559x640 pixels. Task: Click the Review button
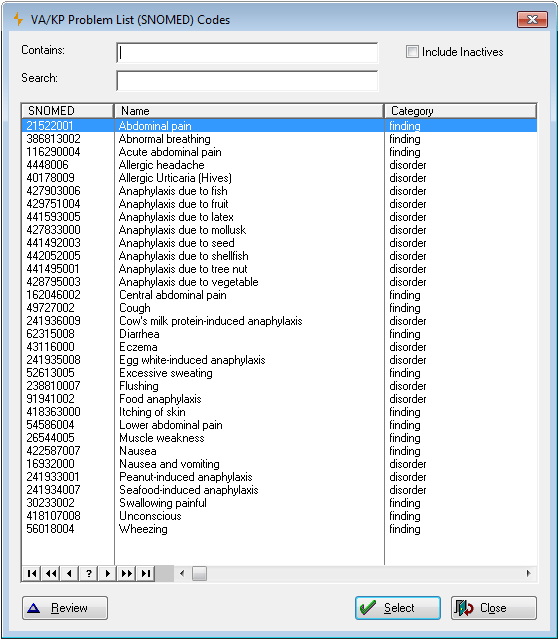pyautogui.click(x=65, y=608)
